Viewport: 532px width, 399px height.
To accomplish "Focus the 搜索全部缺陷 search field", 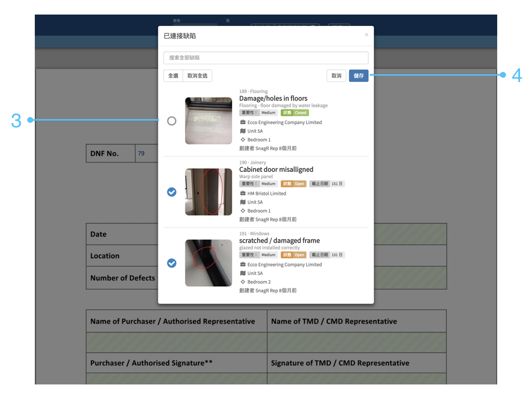I will 266,58.
